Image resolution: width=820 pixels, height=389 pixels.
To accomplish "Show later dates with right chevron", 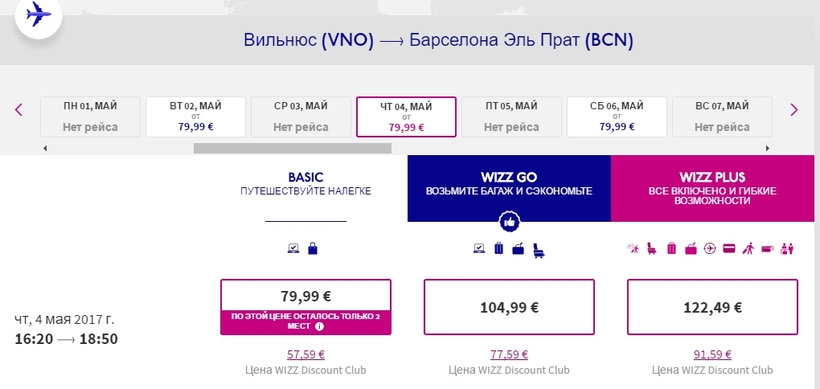I will [x=794, y=109].
